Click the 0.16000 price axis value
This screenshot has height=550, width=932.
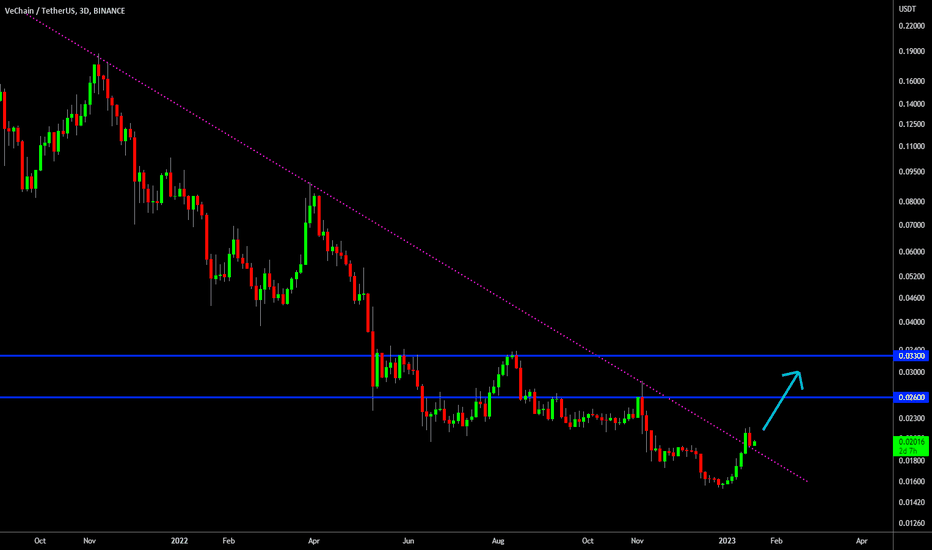click(x=912, y=81)
